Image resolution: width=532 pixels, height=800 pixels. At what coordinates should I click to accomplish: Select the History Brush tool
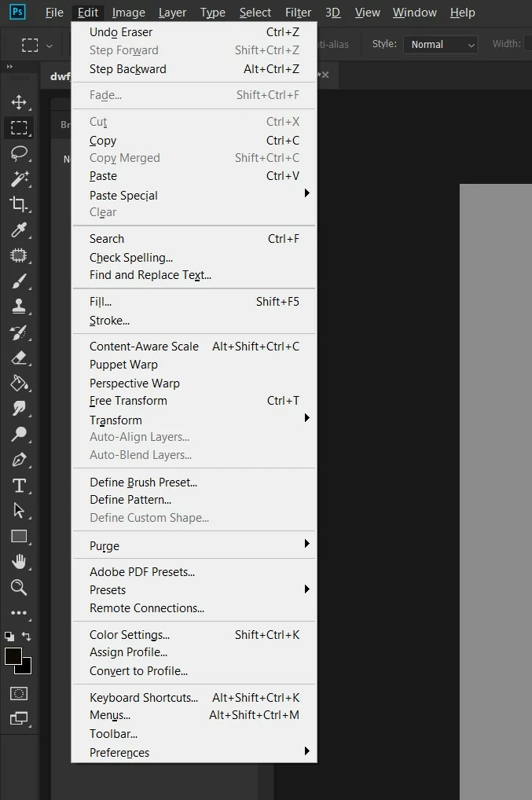(x=19, y=332)
